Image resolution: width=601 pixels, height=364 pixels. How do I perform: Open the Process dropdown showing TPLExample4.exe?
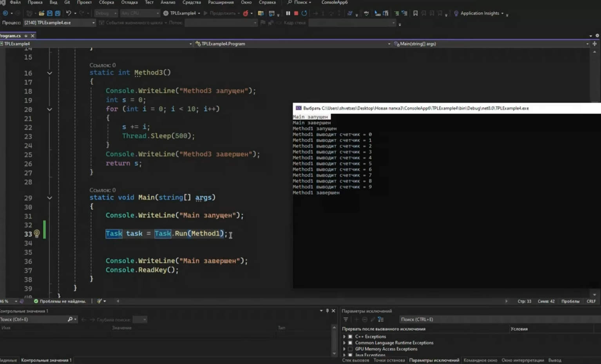click(59, 23)
